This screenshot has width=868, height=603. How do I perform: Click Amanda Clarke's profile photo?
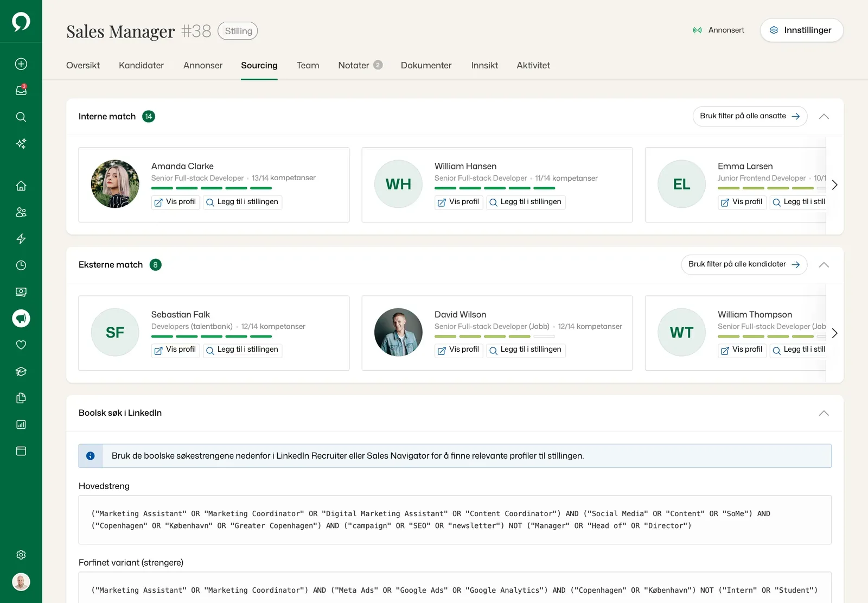pos(115,184)
